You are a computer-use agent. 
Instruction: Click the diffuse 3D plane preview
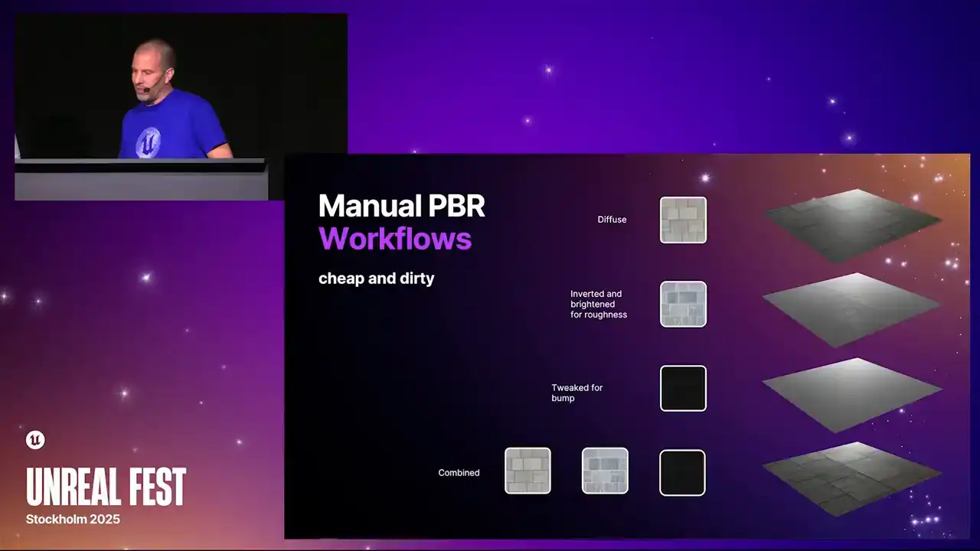852,222
